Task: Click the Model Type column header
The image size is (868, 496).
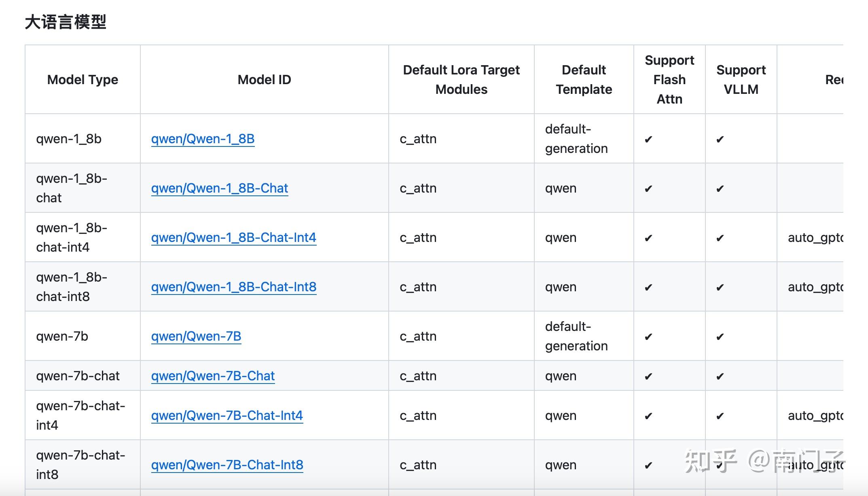Action: point(83,80)
